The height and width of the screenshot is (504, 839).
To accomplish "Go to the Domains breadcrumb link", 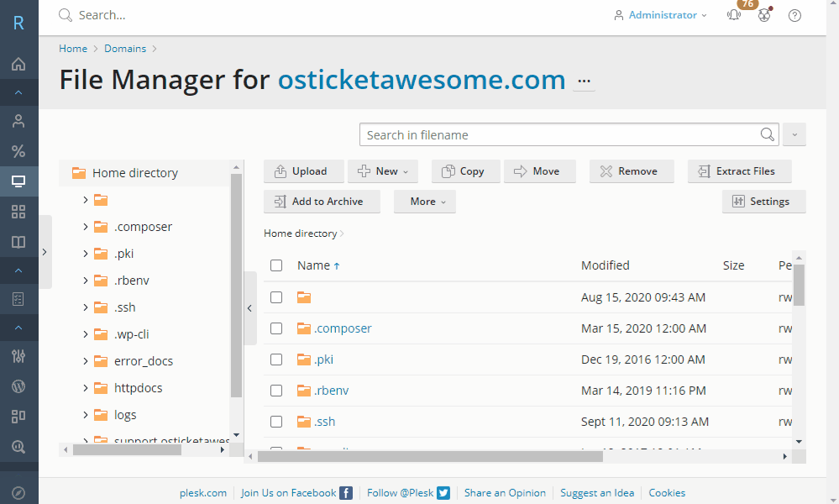I will (125, 48).
